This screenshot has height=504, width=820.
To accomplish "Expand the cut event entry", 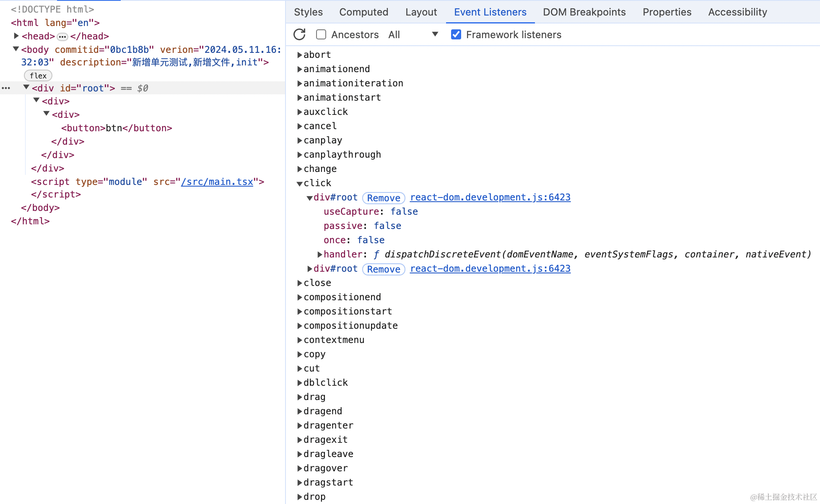I will tap(300, 369).
